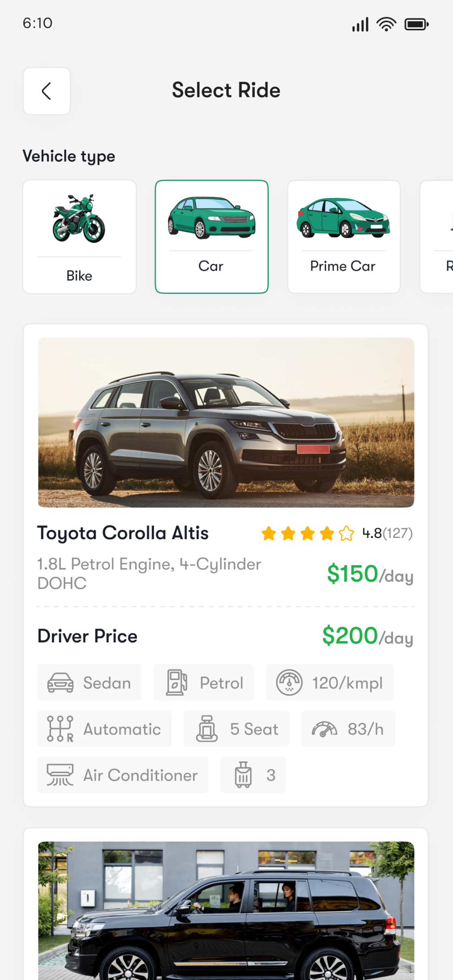The height and width of the screenshot is (980, 453).
Task: Open the black SUV photo card
Action: (x=226, y=910)
